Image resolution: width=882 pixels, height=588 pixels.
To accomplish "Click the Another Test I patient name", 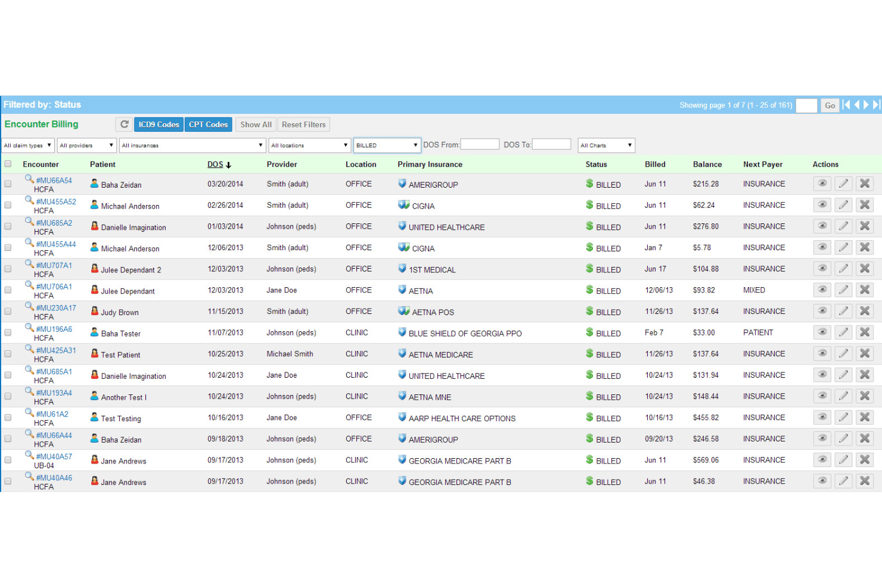I will [123, 397].
